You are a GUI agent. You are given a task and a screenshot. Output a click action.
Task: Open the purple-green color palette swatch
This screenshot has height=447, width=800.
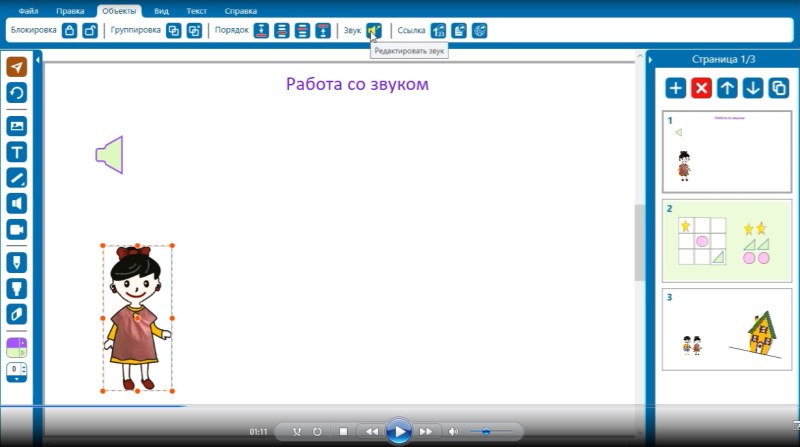[x=17, y=347]
